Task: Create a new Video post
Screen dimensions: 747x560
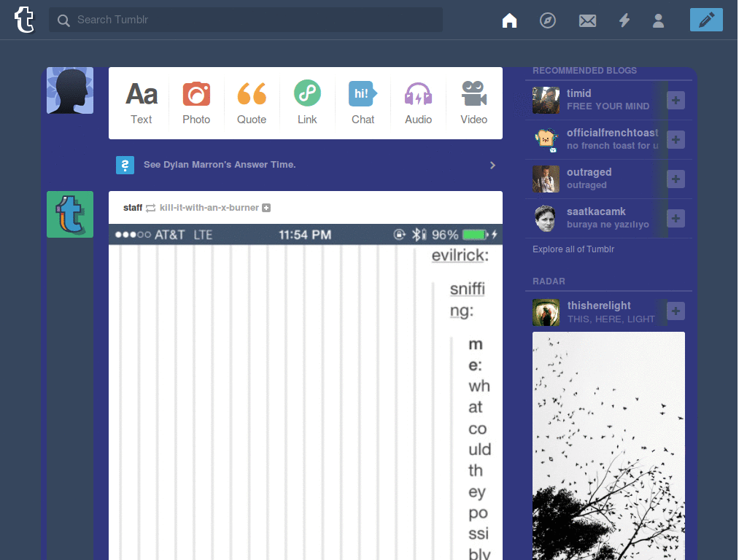Action: point(473,103)
